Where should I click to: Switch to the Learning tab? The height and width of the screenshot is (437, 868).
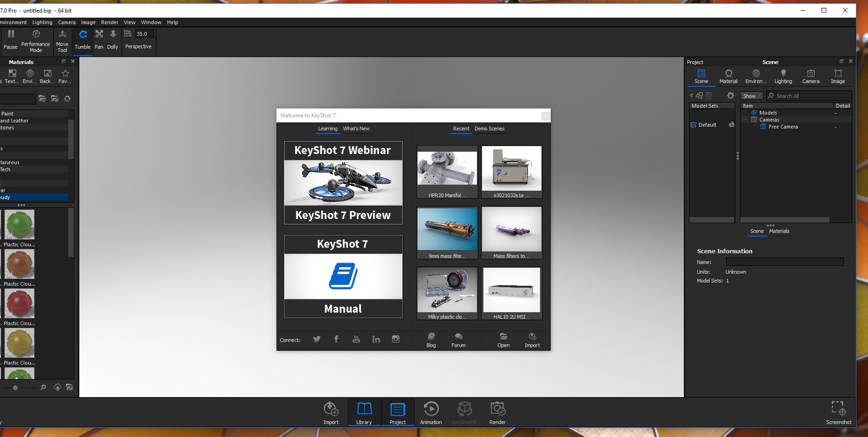[328, 129]
